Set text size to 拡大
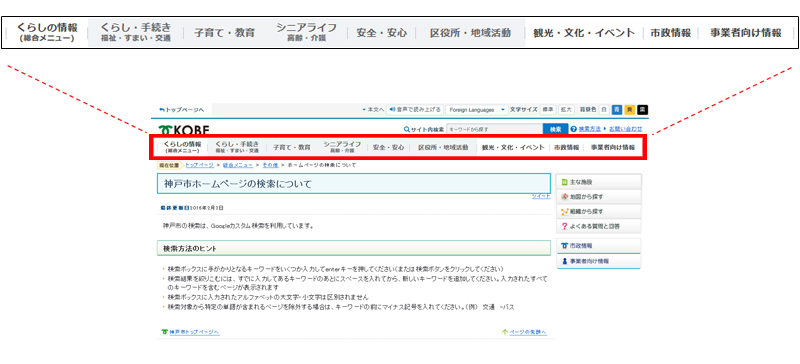Viewport: 800px width, 364px height. coord(566,109)
